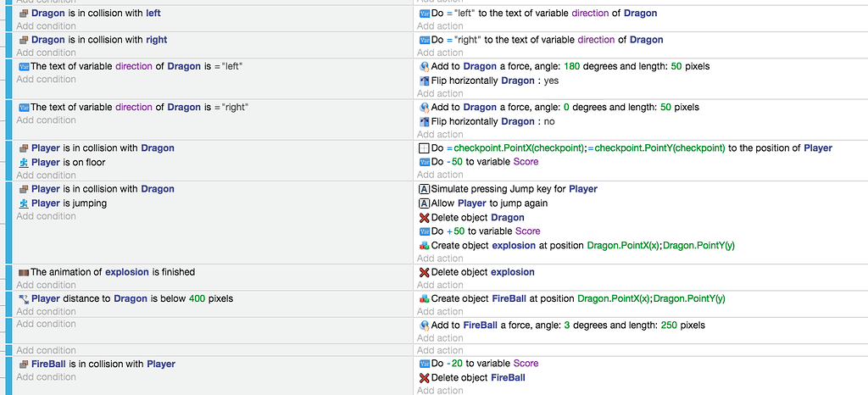Click variable icon of action Do = "right"
This screenshot has height=395, width=868.
coord(425,40)
